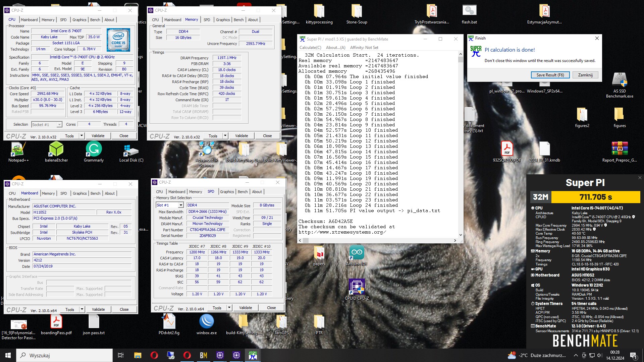The width and height of the screenshot is (644, 362).
Task: Click Checksum: A6D42A5E line
Action: [325, 221]
